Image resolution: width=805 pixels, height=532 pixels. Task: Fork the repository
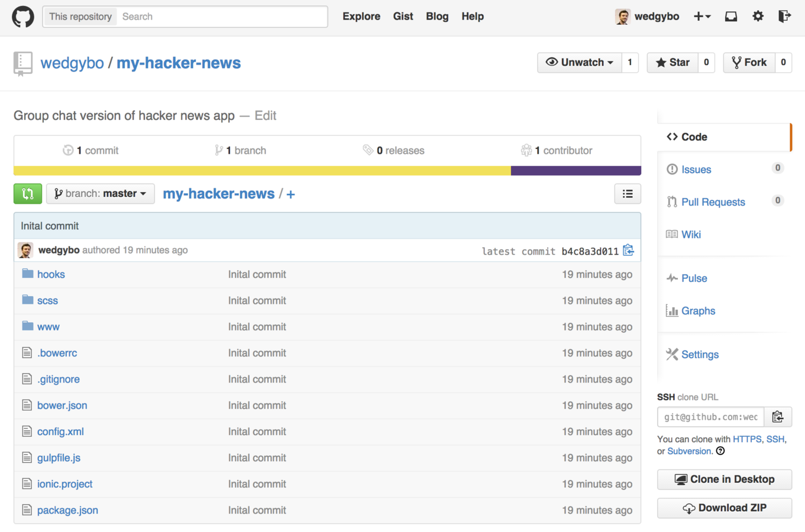click(749, 63)
